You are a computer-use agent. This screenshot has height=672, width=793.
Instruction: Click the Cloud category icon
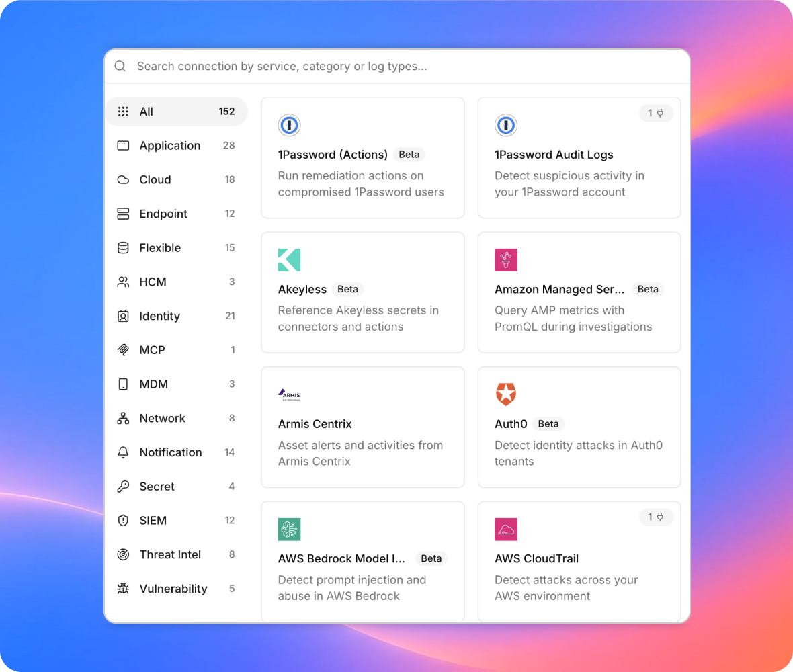pyautogui.click(x=123, y=179)
